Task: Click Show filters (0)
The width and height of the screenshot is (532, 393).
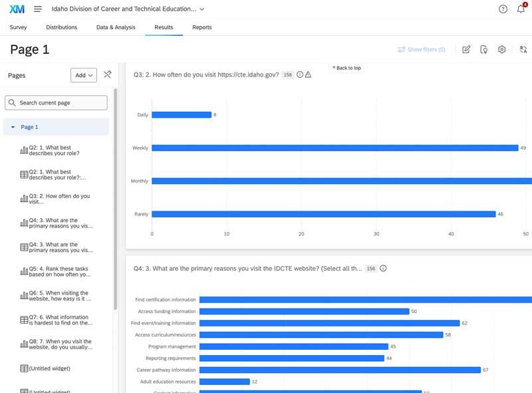Action: click(421, 50)
